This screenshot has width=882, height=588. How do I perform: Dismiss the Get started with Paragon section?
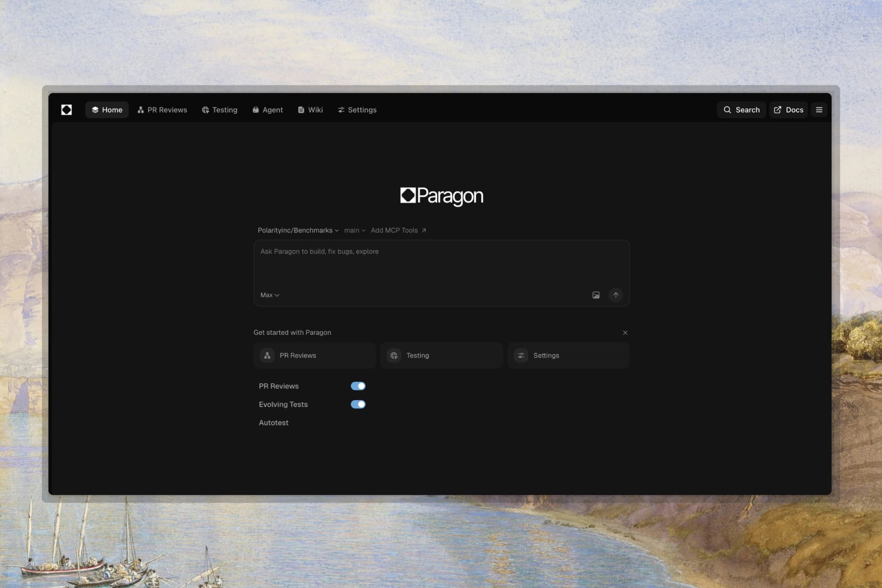(625, 333)
